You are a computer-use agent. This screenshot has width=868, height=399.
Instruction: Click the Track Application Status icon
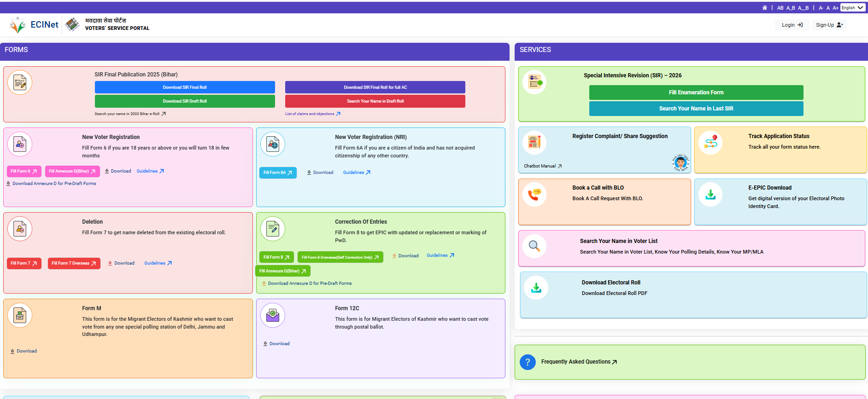[710, 143]
